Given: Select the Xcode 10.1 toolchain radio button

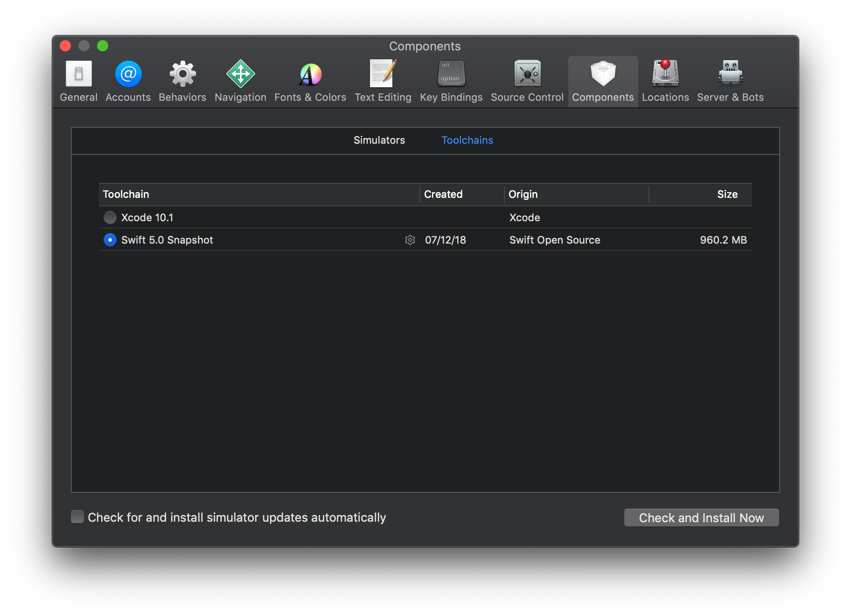Looking at the screenshot, I should tap(110, 217).
